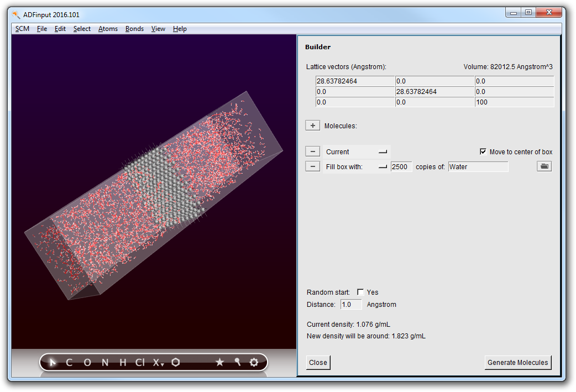This screenshot has height=392, width=576.
Task: Add a molecule with plus button
Action: coord(313,126)
